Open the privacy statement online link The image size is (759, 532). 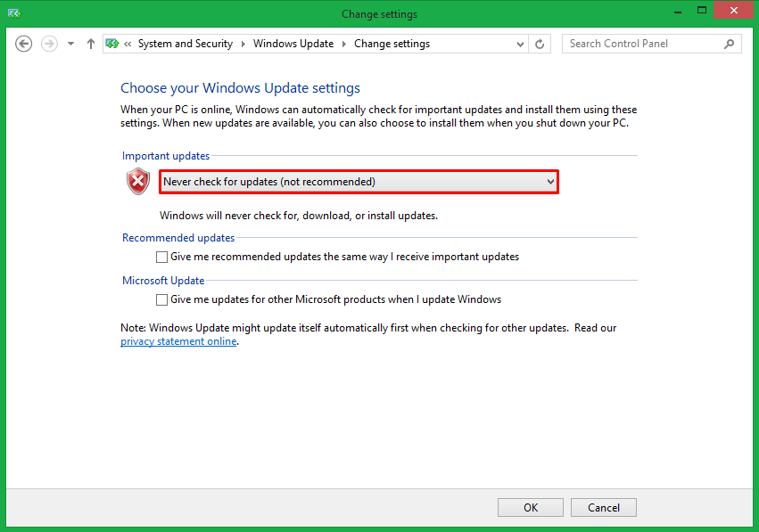[x=177, y=340]
